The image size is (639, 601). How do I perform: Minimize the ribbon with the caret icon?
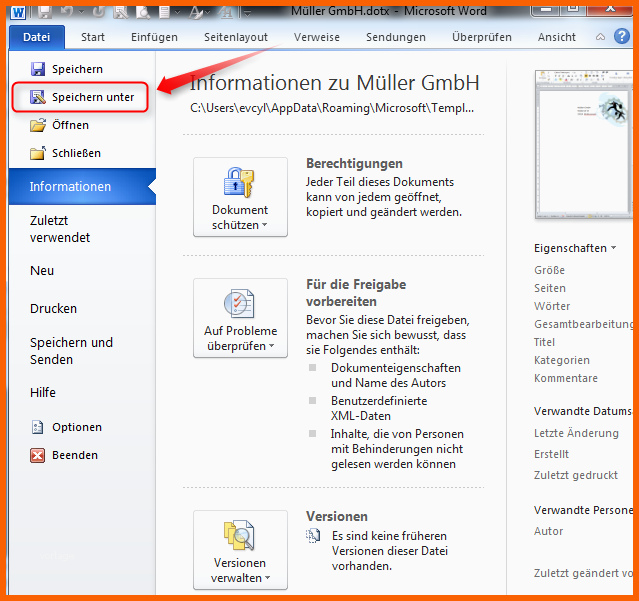[600, 37]
